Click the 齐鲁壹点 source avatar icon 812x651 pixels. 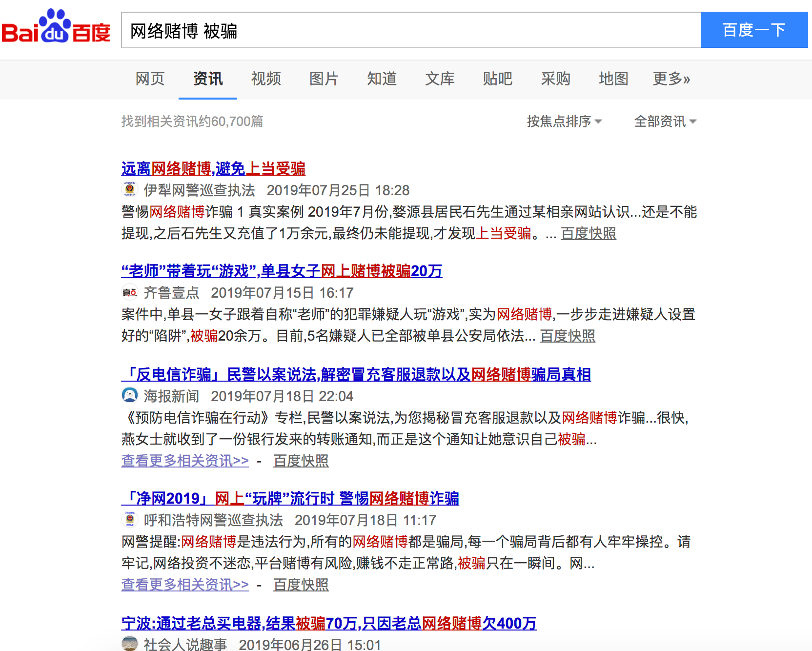tap(130, 292)
